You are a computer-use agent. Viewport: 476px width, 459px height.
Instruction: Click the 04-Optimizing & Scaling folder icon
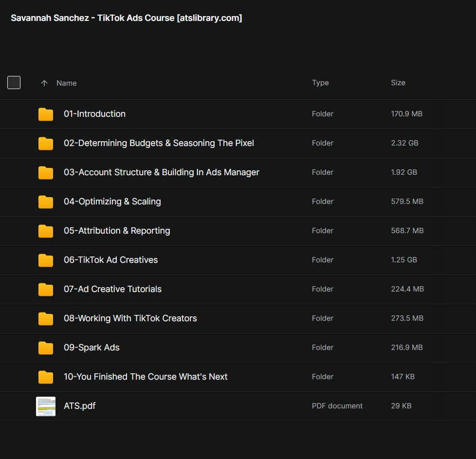(x=46, y=202)
